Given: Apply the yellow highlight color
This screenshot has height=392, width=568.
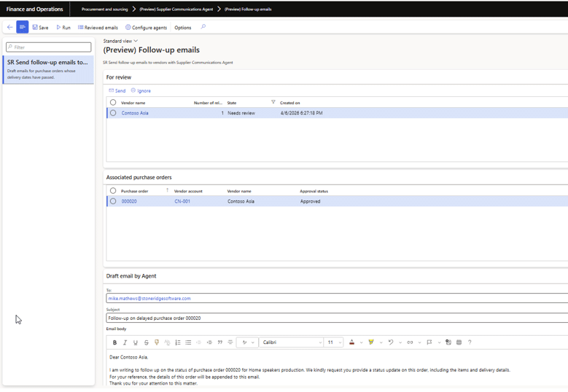Looking at the screenshot, I should click(x=371, y=342).
